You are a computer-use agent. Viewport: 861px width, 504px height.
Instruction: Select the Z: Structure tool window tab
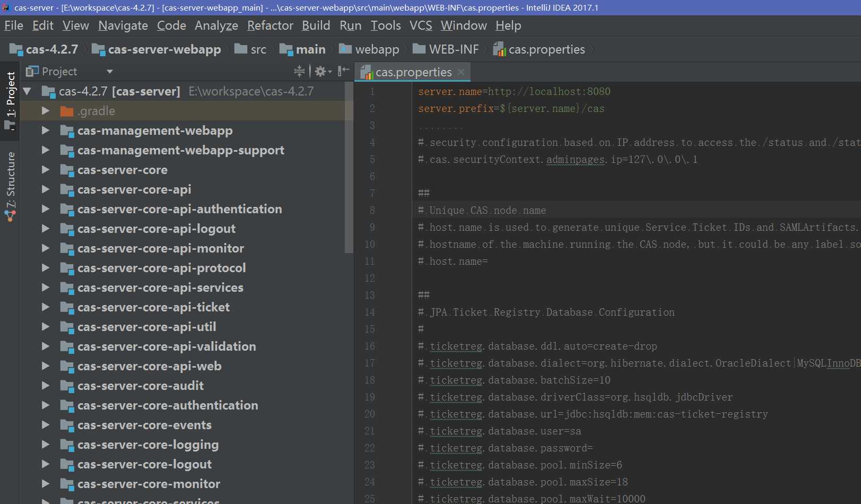10,186
